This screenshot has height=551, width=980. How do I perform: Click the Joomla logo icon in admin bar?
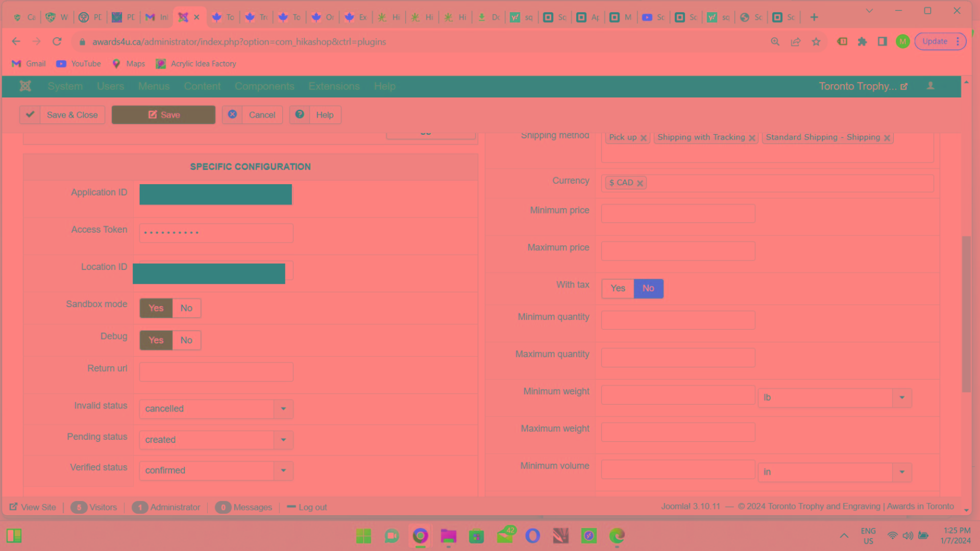point(25,86)
